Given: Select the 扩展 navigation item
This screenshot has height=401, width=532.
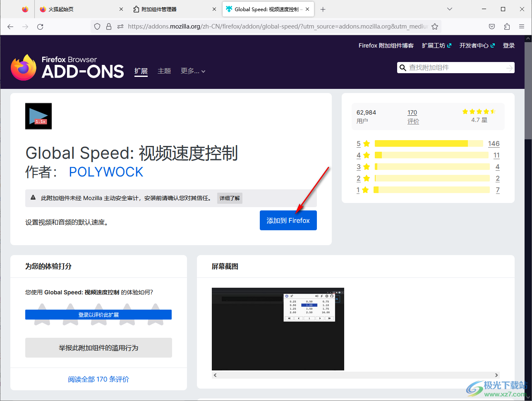Looking at the screenshot, I should pyautogui.click(x=141, y=71).
